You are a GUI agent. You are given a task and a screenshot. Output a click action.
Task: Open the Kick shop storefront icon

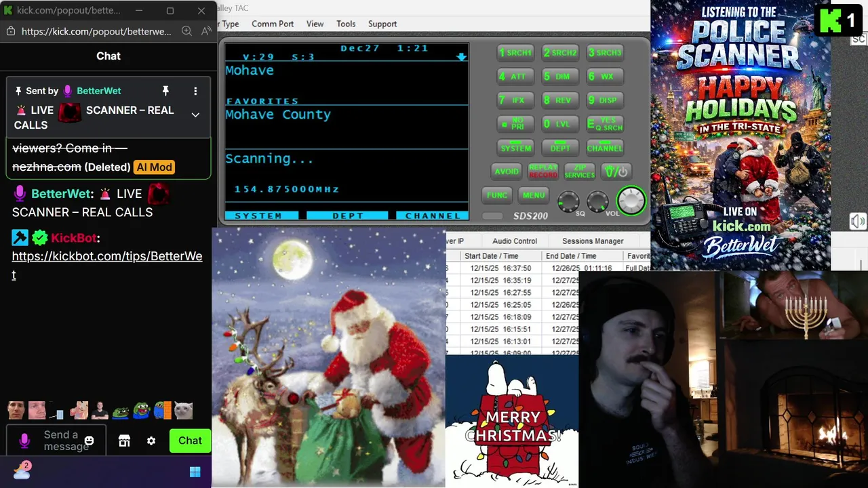pos(124,441)
